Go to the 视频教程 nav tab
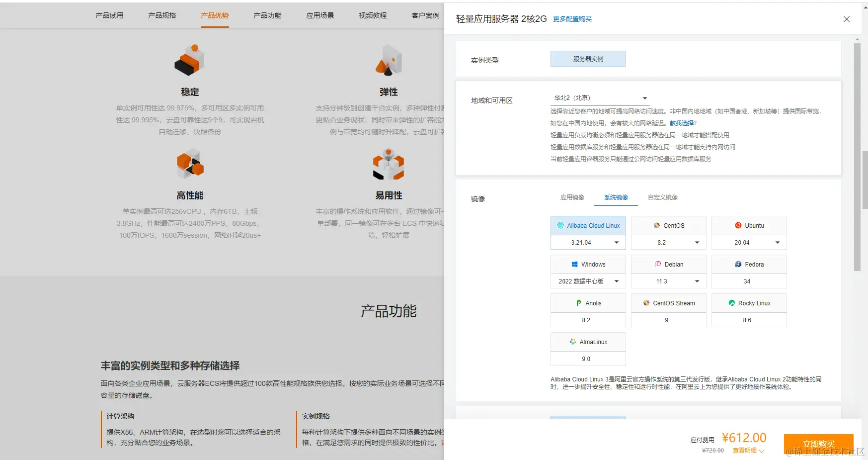The height and width of the screenshot is (460, 868). [373, 15]
